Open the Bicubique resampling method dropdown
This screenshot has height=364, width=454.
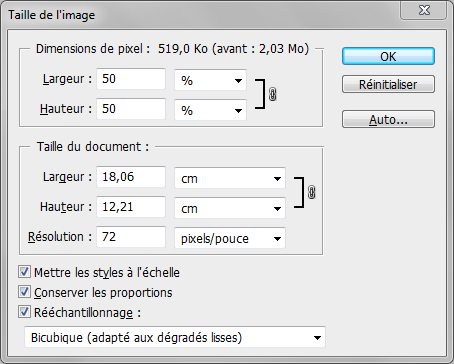(x=175, y=337)
